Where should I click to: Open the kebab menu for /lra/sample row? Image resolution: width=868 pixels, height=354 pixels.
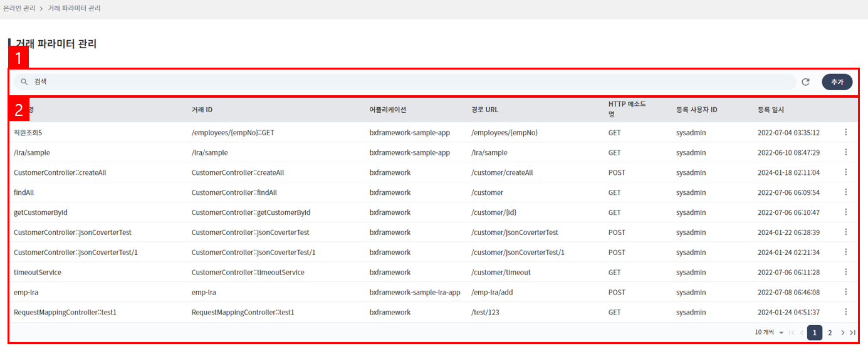point(845,152)
